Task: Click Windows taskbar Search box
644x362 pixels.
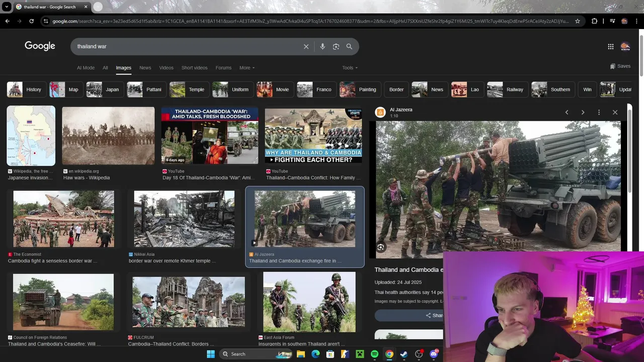Action: pos(257,354)
